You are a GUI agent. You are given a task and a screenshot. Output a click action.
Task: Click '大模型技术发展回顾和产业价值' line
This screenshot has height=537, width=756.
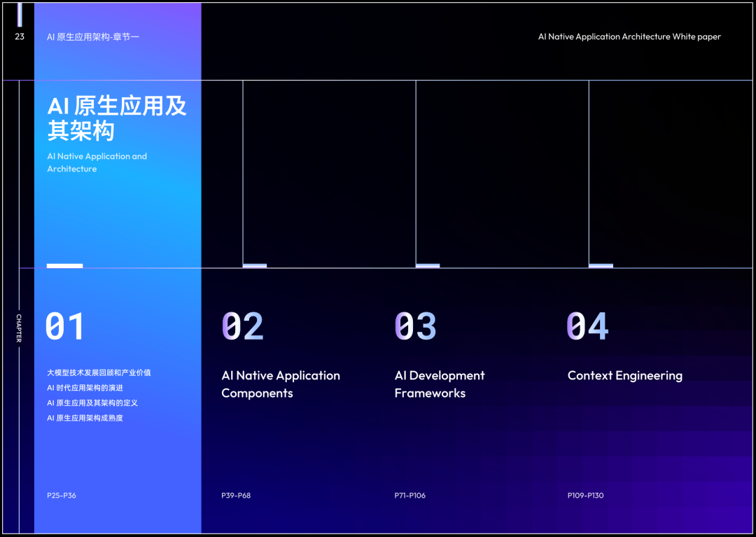(x=99, y=372)
